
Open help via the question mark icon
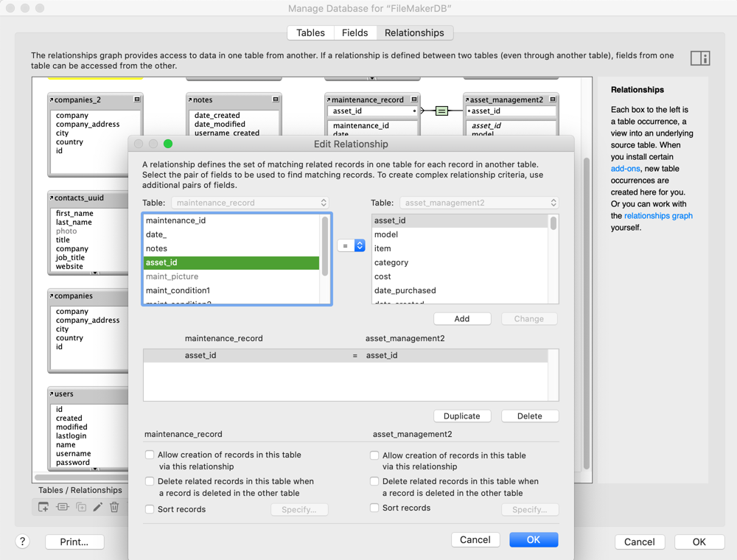(22, 541)
